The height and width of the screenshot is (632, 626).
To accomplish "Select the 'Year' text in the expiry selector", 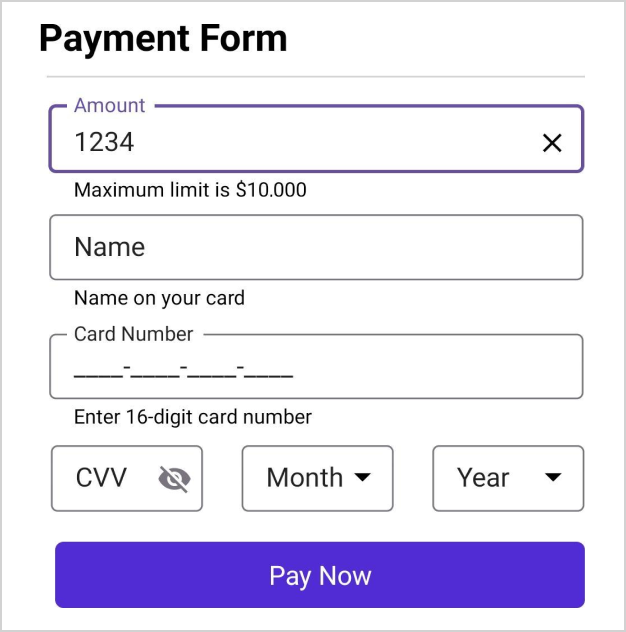I will click(483, 478).
